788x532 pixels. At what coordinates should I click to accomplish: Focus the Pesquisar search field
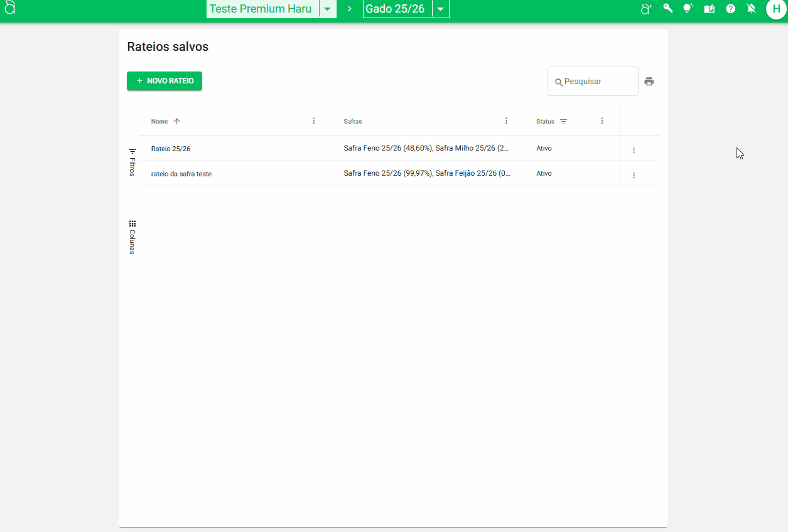[x=598, y=82]
